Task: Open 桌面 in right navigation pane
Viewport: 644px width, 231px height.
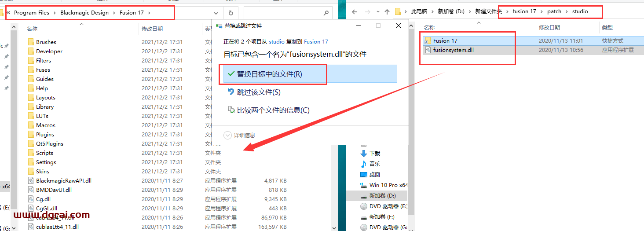Action: tap(375, 174)
